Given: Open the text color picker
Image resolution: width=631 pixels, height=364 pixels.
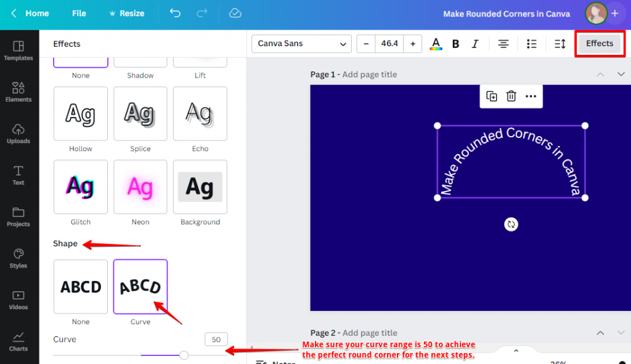Looking at the screenshot, I should [x=436, y=43].
